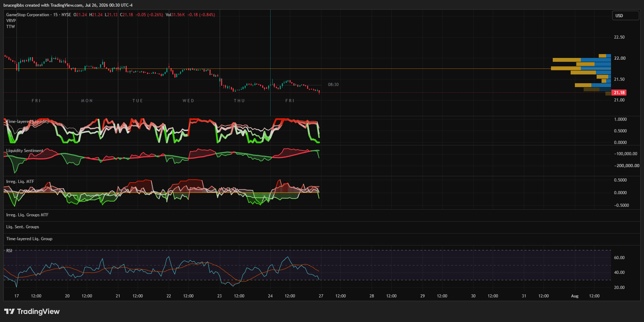This screenshot has width=644, height=322.
Task: Select the RSI pane title
Action: 9,251
